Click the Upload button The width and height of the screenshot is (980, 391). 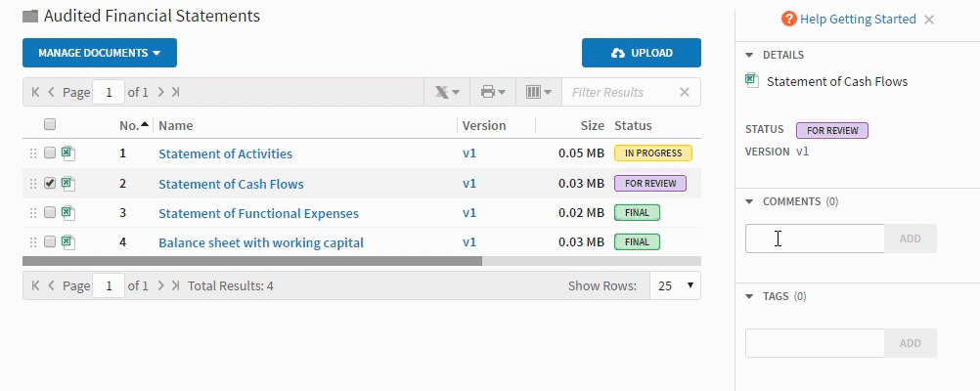[641, 53]
